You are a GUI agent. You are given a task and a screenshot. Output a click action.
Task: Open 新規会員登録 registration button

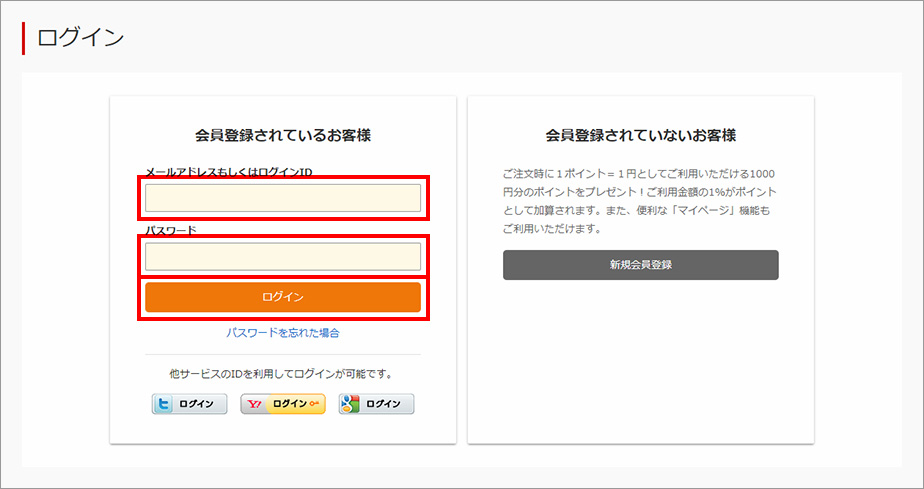tap(641, 265)
